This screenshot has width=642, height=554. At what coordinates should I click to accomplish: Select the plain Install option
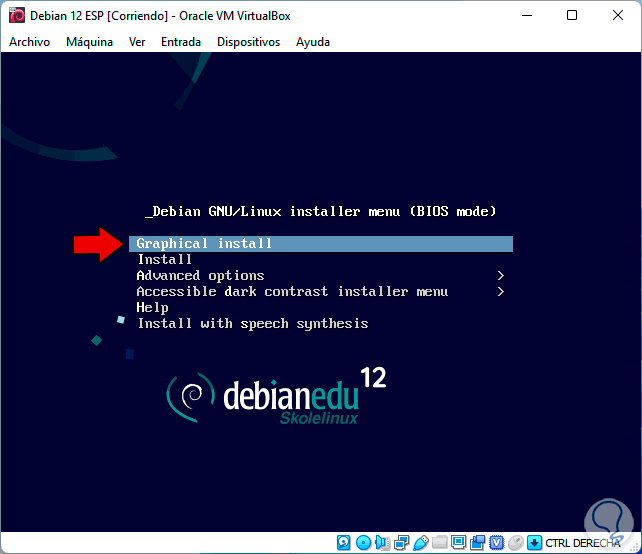164,260
